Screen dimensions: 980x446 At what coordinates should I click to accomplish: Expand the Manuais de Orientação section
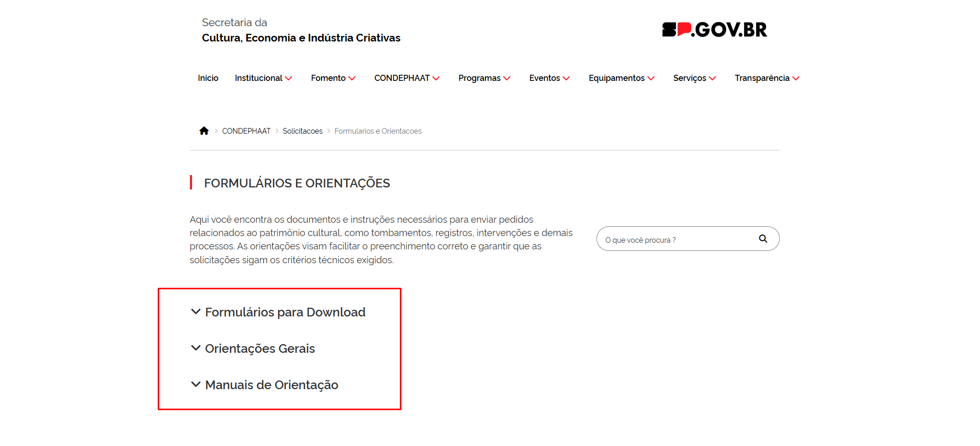click(271, 385)
